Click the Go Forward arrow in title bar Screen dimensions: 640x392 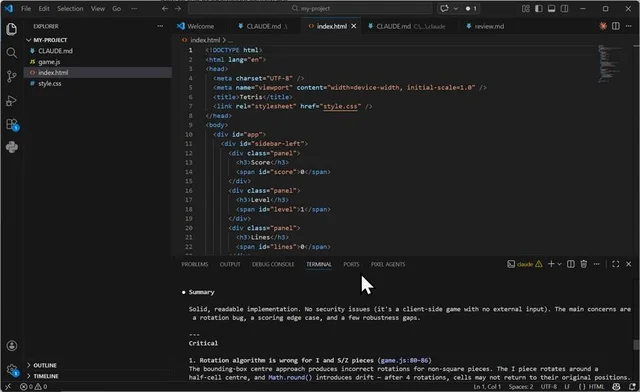(x=178, y=9)
